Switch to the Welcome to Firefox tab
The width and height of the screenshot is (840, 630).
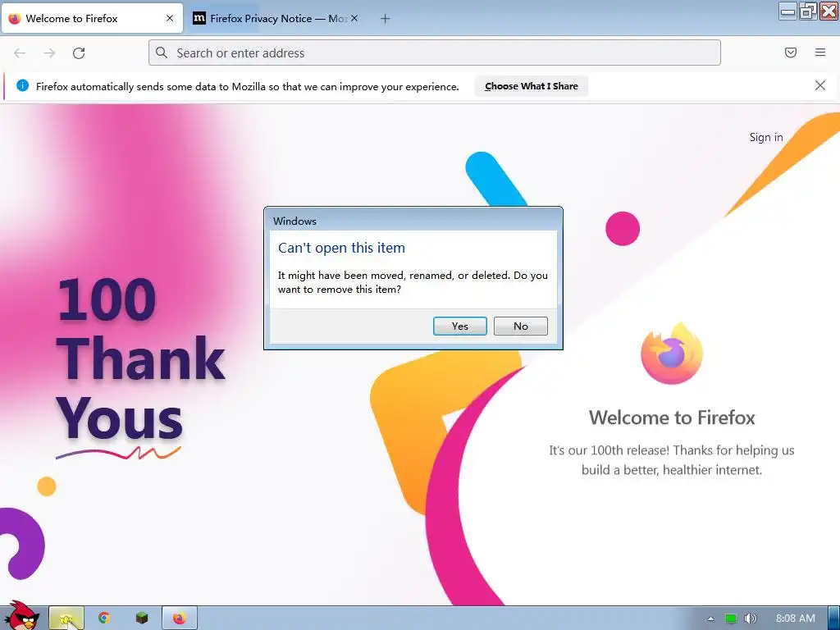point(92,19)
